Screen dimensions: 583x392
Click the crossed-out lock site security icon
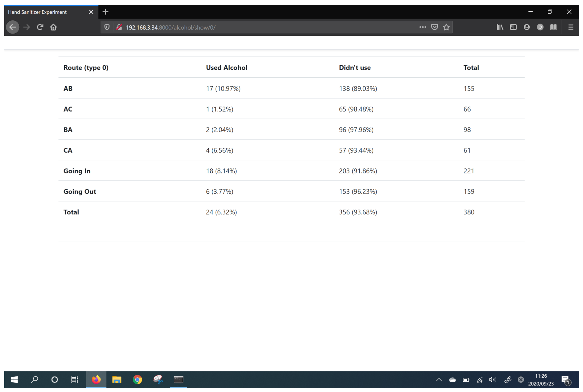[119, 27]
